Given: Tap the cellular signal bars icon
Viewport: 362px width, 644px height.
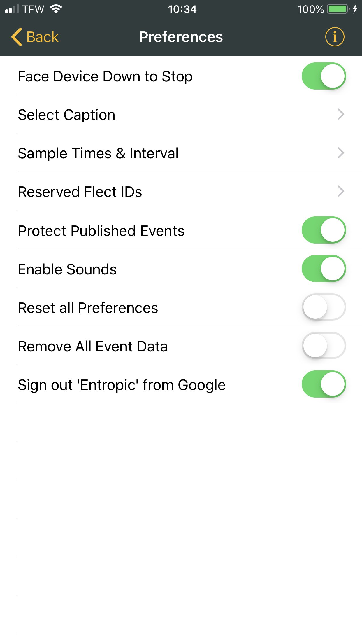Looking at the screenshot, I should point(12,9).
